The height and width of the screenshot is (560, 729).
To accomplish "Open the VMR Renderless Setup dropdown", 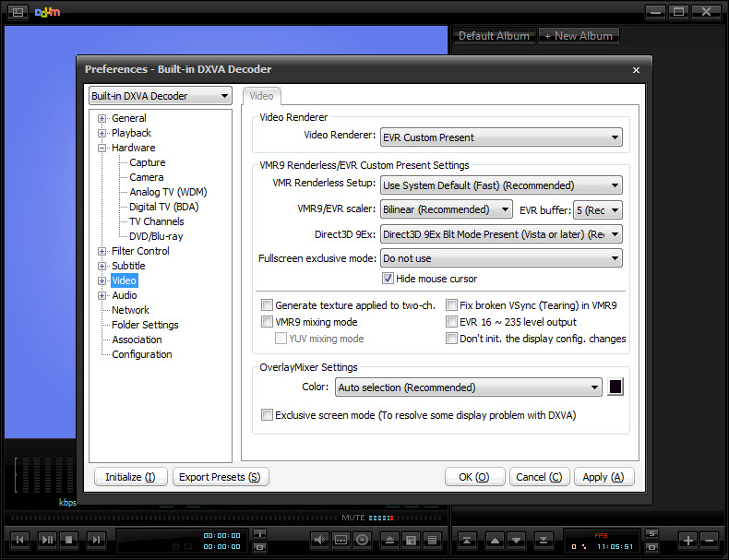I will pos(501,185).
